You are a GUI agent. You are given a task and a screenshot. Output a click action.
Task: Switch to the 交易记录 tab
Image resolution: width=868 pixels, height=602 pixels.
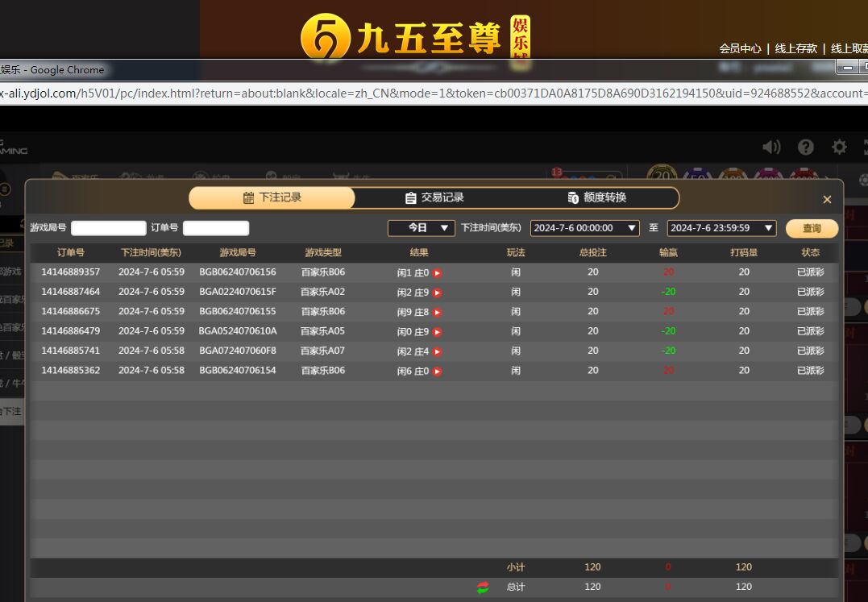[434, 197]
